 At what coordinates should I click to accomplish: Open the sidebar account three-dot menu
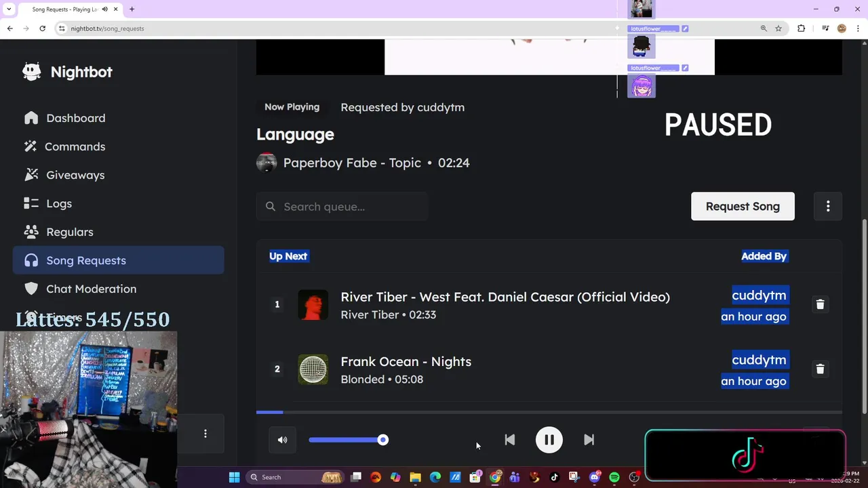pos(205,433)
